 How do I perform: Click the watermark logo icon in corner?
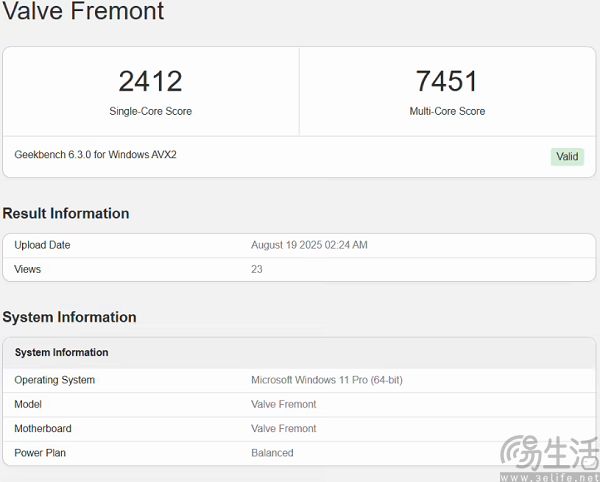coord(520,453)
